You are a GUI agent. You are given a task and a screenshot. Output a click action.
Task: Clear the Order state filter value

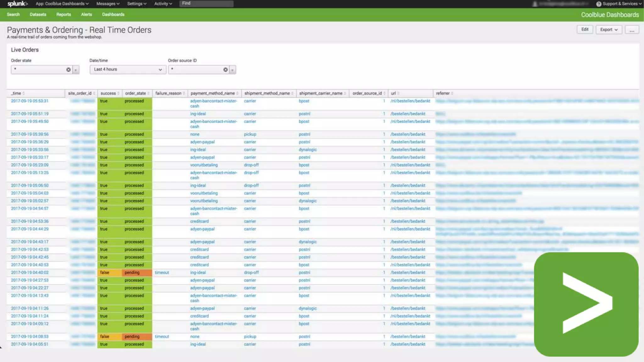(x=68, y=69)
